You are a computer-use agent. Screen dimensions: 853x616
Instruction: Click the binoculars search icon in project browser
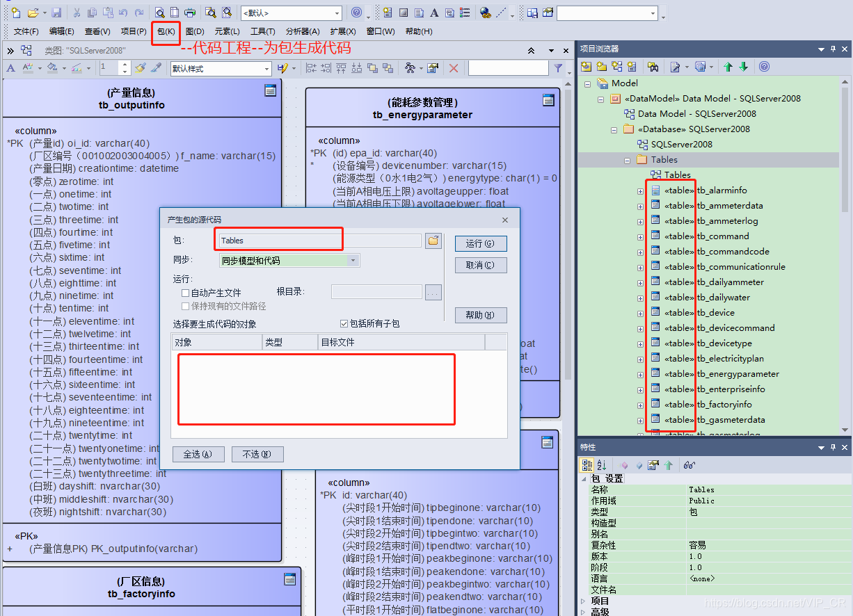(x=653, y=67)
